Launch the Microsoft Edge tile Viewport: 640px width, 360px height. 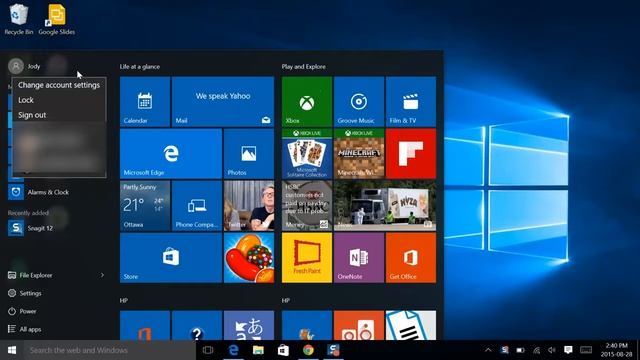point(171,153)
